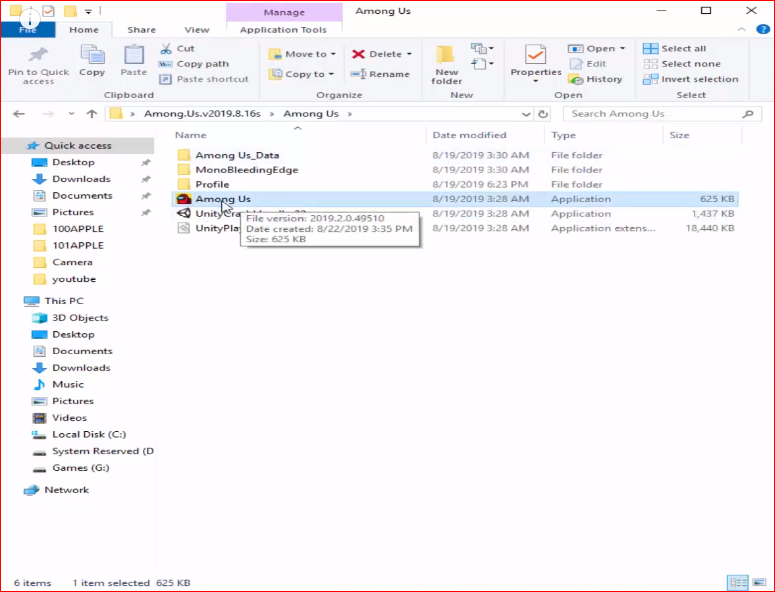This screenshot has width=775, height=592.
Task: Open the MonoBleedingEdge folder
Action: (247, 169)
